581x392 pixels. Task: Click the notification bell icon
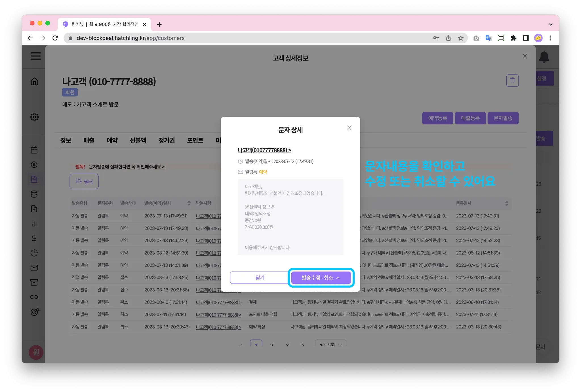[x=544, y=57]
